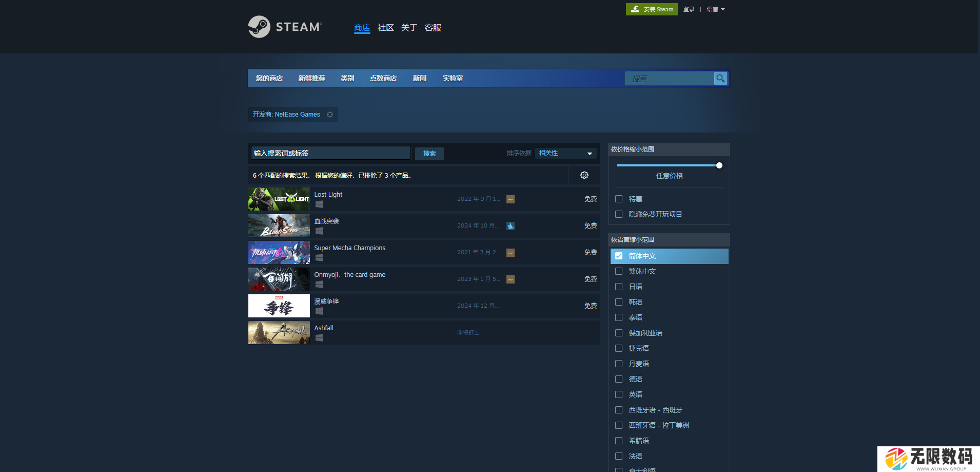Image resolution: width=980 pixels, height=472 pixels.
Task: Open the 点数商店 points shop tab
Action: pyautogui.click(x=383, y=78)
